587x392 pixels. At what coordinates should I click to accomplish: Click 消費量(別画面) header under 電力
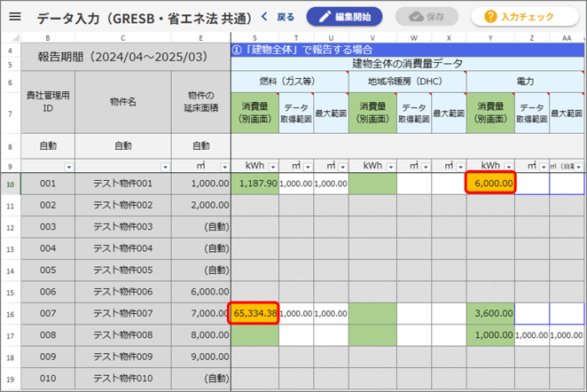pyautogui.click(x=490, y=113)
